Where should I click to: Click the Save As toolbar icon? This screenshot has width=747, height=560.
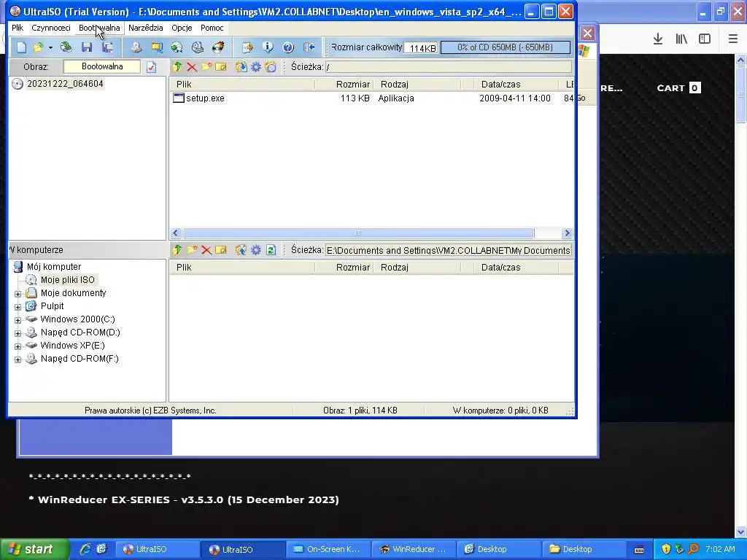(x=108, y=47)
